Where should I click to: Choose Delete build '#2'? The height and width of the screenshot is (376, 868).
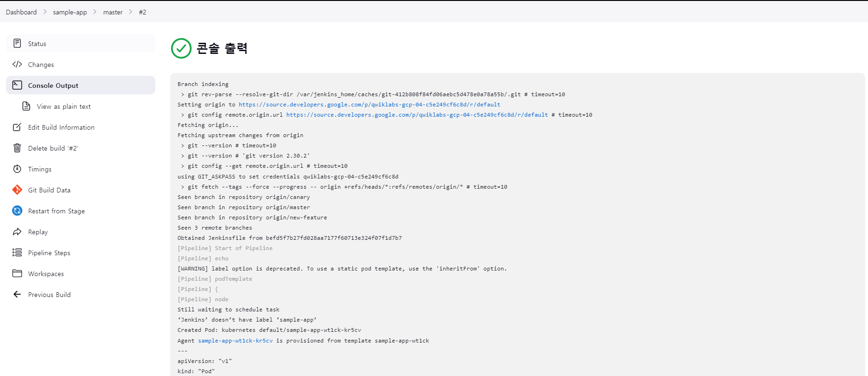click(x=80, y=148)
